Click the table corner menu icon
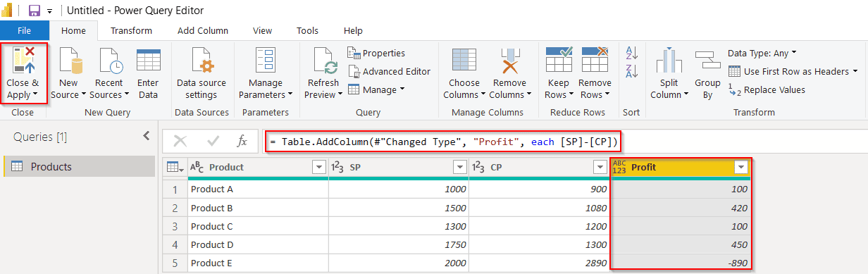 click(175, 167)
